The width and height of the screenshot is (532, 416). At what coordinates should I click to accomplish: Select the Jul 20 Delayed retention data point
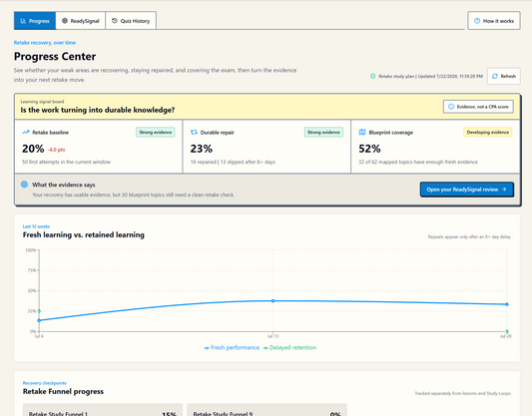(x=507, y=331)
